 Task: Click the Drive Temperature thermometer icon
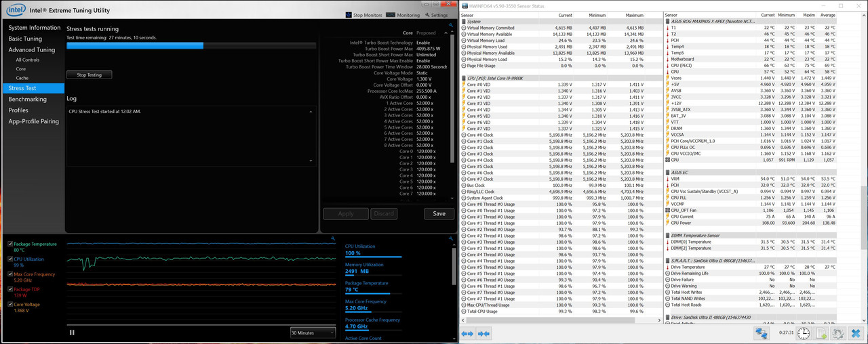click(667, 267)
